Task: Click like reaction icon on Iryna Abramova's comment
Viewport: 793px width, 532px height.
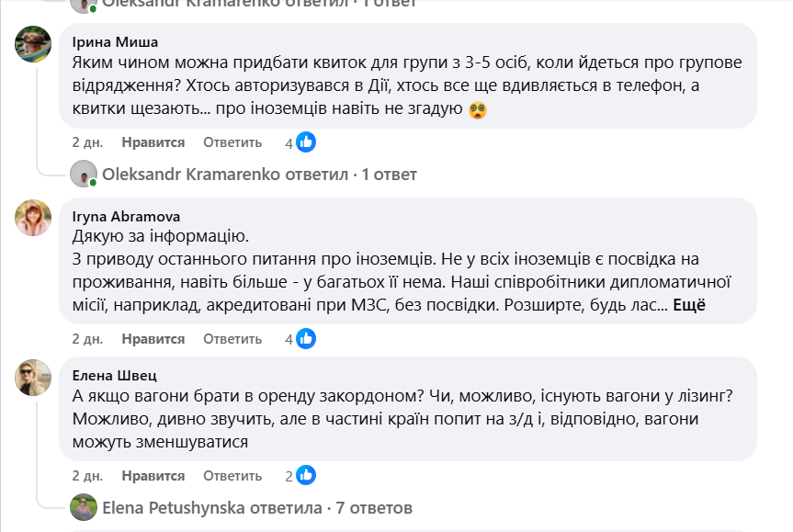Action: 306,339
